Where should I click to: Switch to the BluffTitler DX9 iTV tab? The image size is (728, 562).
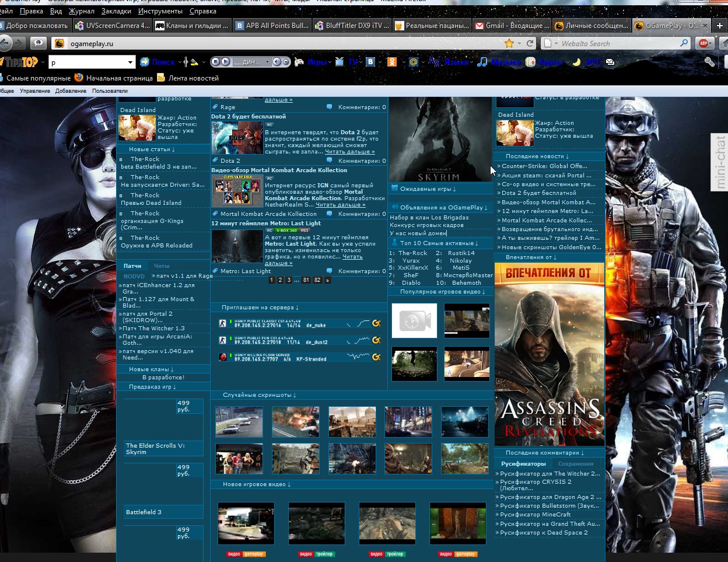pos(351,26)
